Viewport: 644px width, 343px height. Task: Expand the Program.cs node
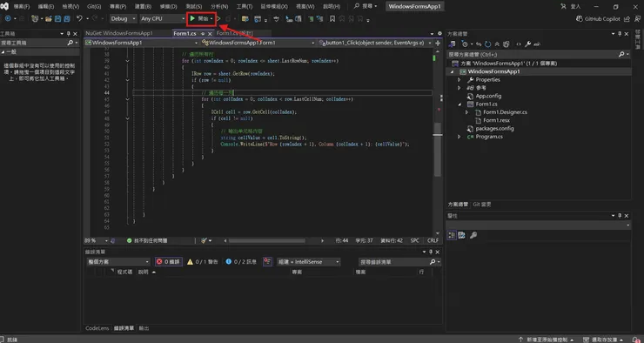point(460,137)
